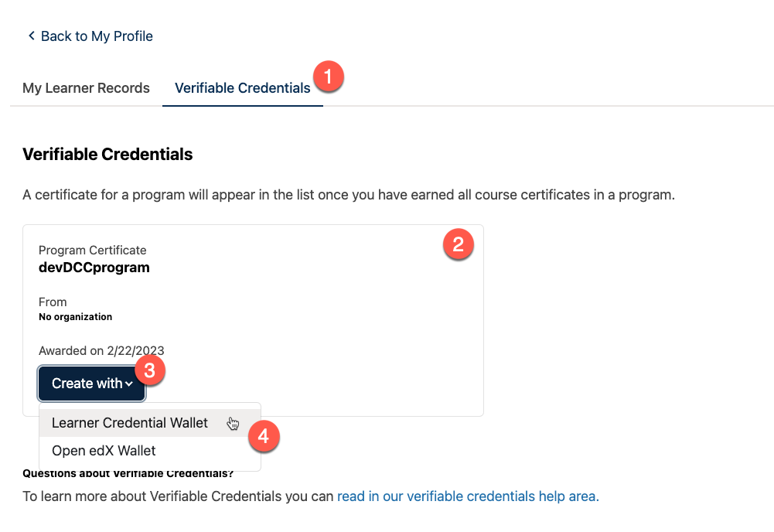Open the verifiable credentials help area link

465,496
